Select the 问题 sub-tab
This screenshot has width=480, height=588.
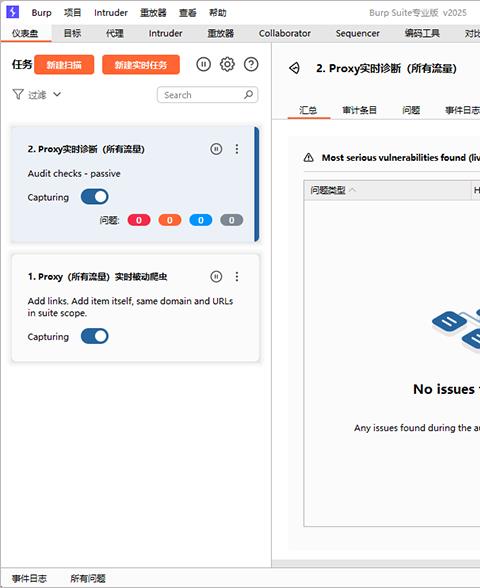click(x=411, y=110)
